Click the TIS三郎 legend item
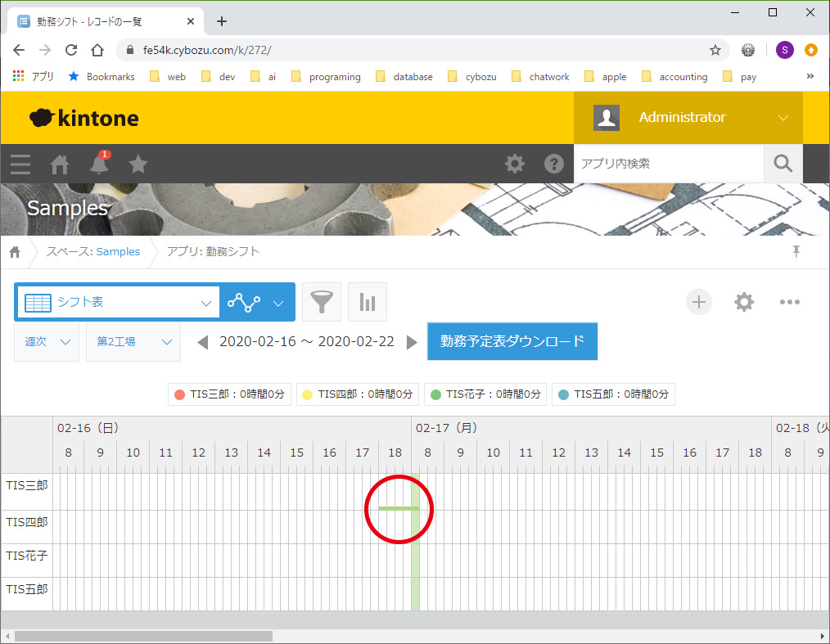The width and height of the screenshot is (830, 644). coord(229,394)
